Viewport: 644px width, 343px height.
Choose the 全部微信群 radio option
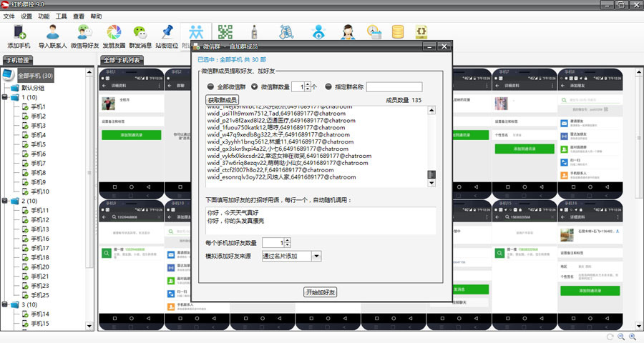click(x=210, y=87)
